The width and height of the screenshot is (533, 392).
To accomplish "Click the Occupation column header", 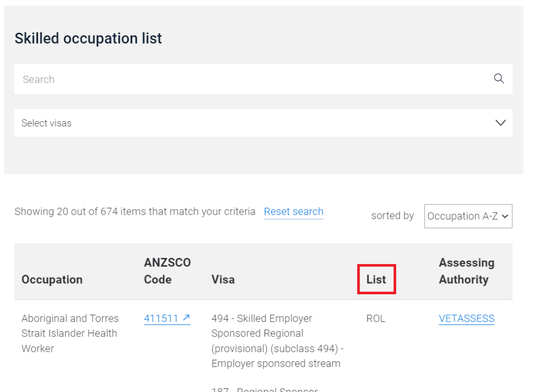I will coord(52,279).
